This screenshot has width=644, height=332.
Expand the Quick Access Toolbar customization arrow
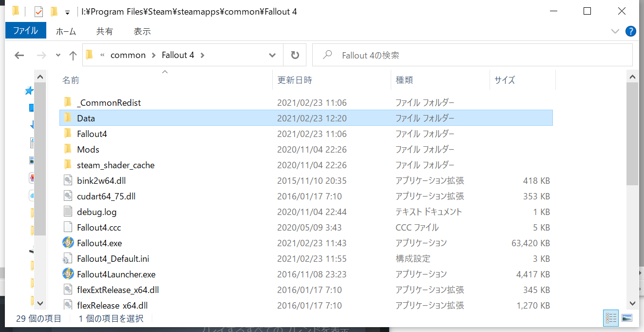(67, 11)
